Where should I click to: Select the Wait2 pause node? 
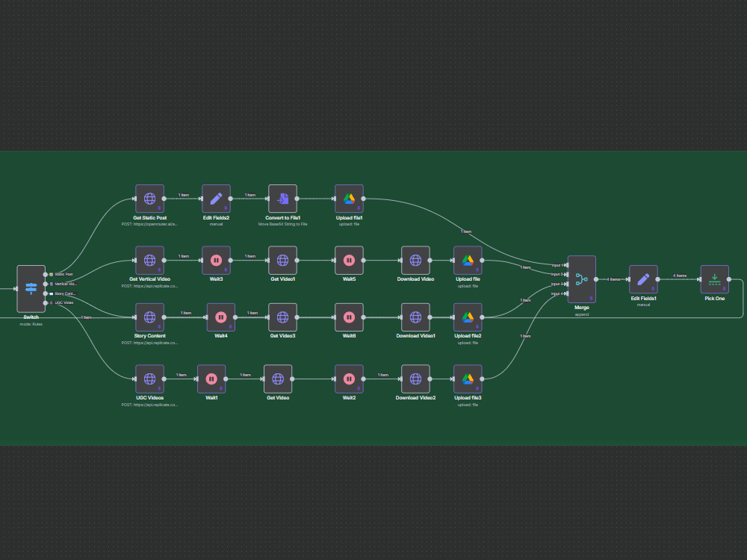(349, 379)
